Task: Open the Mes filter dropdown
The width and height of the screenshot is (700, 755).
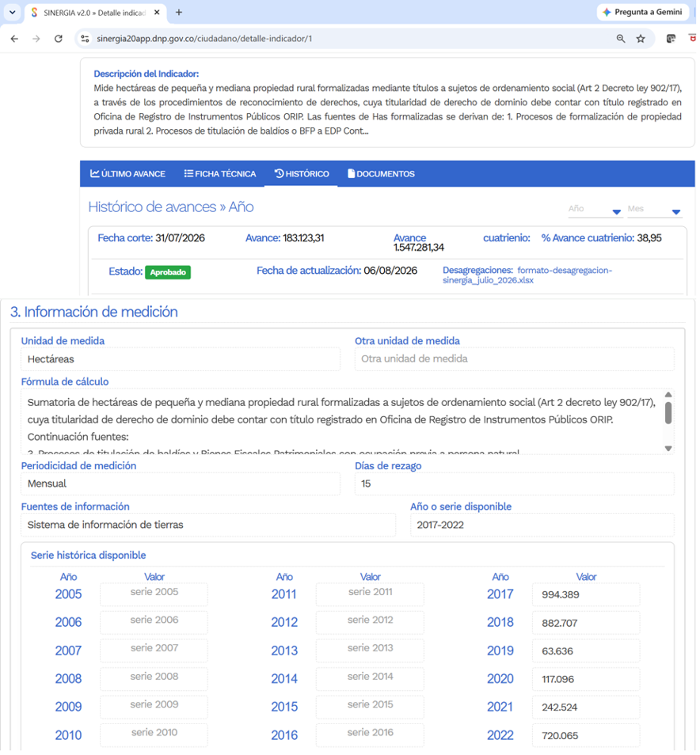Action: point(654,210)
